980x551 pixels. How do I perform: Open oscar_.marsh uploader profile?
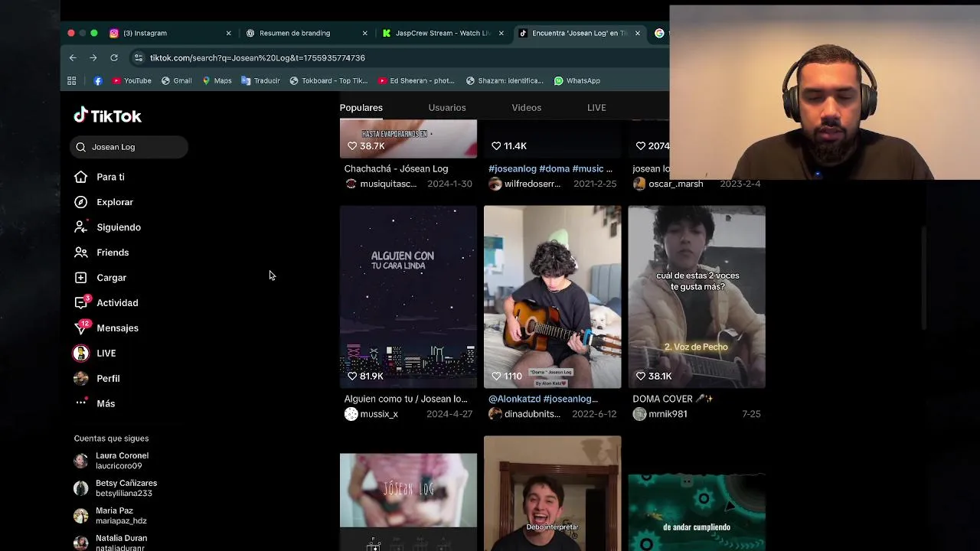click(668, 184)
